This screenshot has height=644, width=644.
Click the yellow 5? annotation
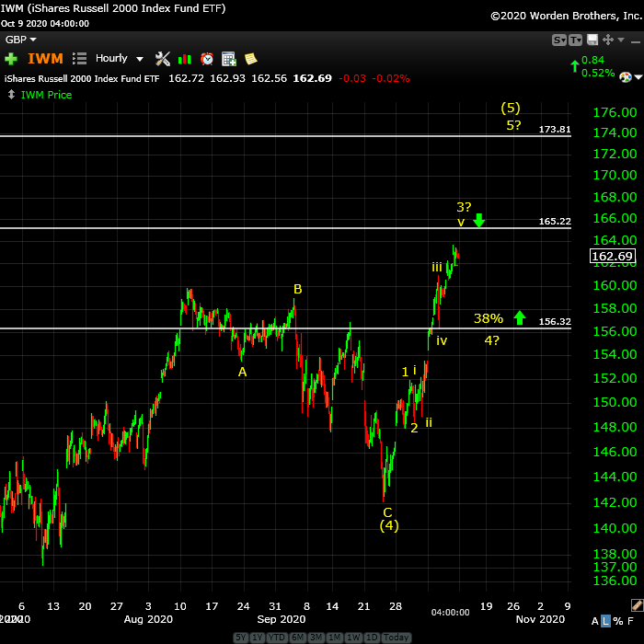click(513, 125)
